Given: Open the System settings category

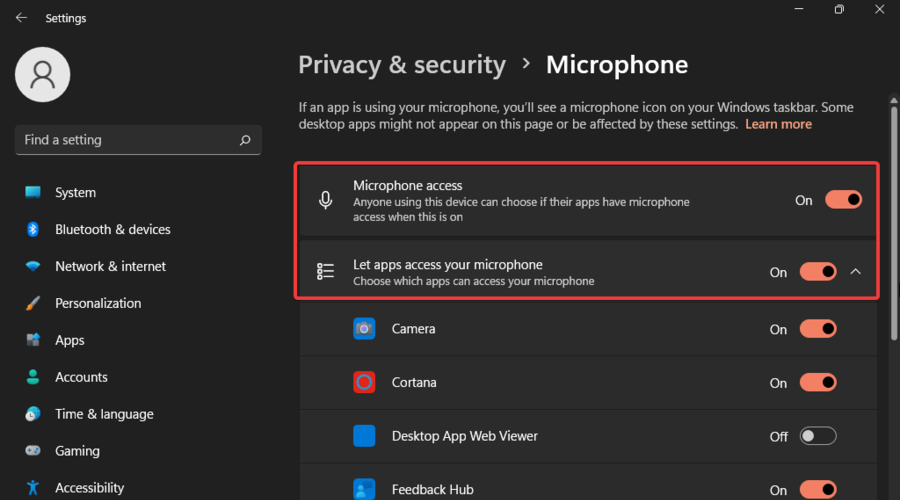Looking at the screenshot, I should 75,193.
